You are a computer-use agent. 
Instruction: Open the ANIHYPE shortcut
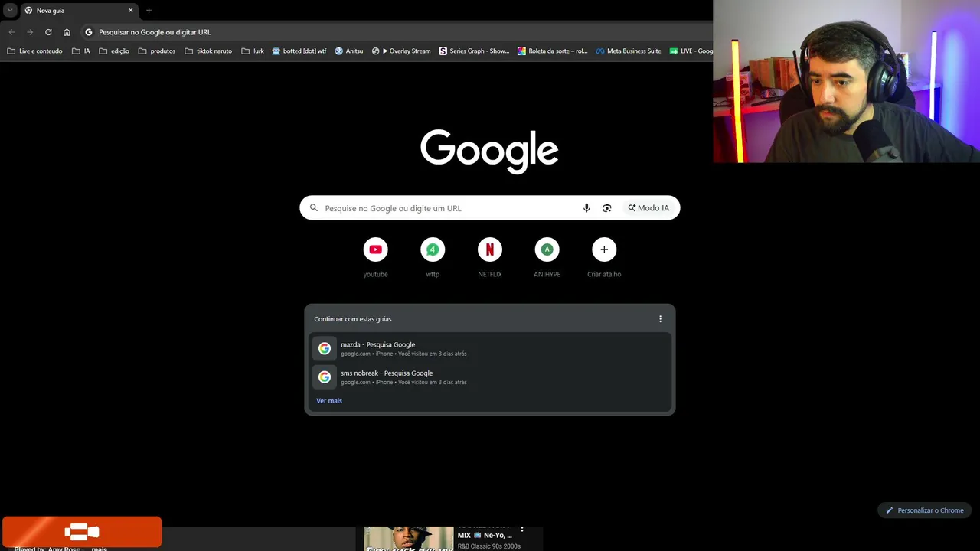point(547,257)
